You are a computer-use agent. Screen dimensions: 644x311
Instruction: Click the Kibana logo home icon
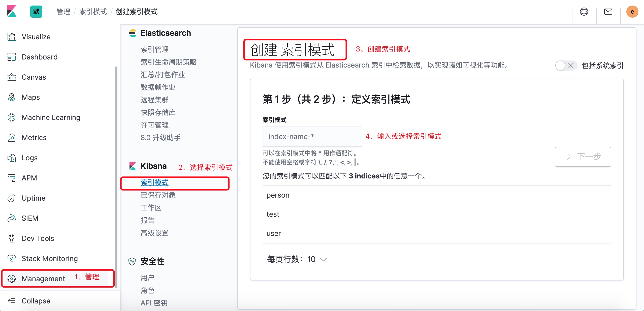[x=12, y=12]
